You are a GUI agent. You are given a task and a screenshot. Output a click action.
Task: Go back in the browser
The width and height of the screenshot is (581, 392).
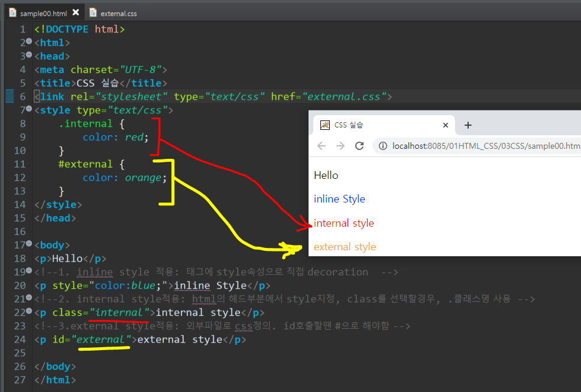click(x=322, y=146)
